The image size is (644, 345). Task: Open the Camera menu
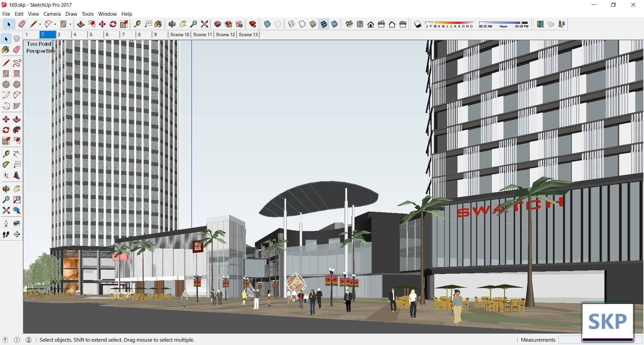click(x=52, y=14)
